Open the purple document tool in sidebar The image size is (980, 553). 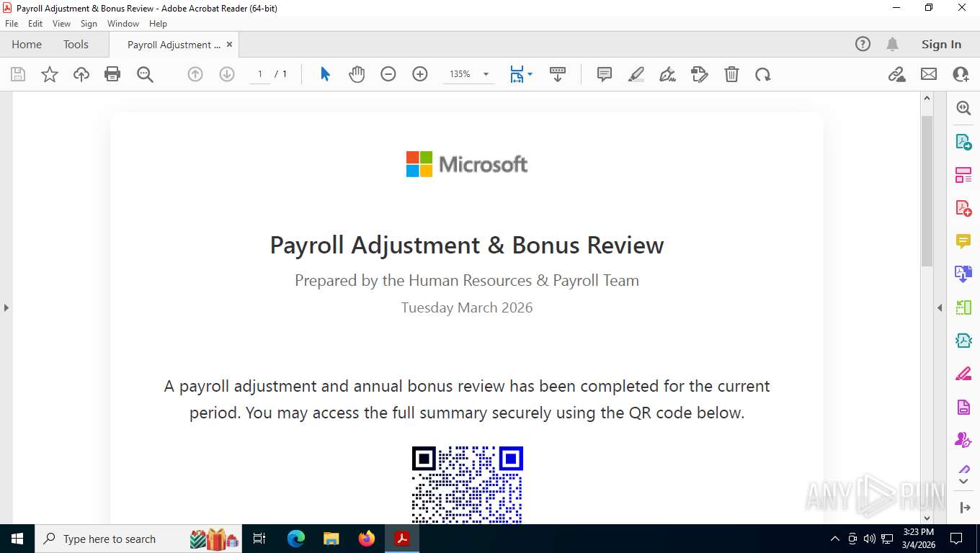click(963, 407)
